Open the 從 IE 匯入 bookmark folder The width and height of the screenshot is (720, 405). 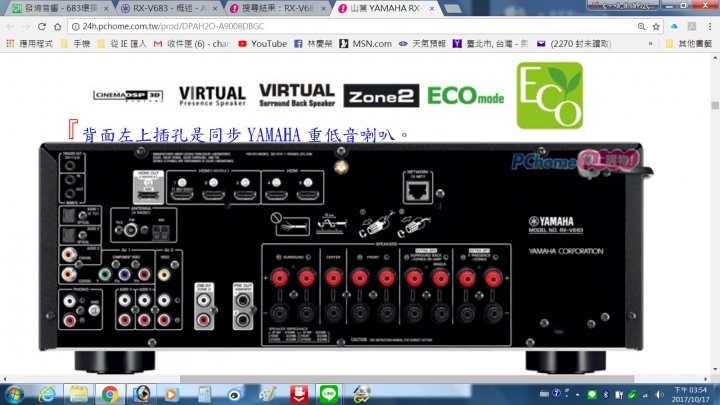pyautogui.click(x=122, y=44)
